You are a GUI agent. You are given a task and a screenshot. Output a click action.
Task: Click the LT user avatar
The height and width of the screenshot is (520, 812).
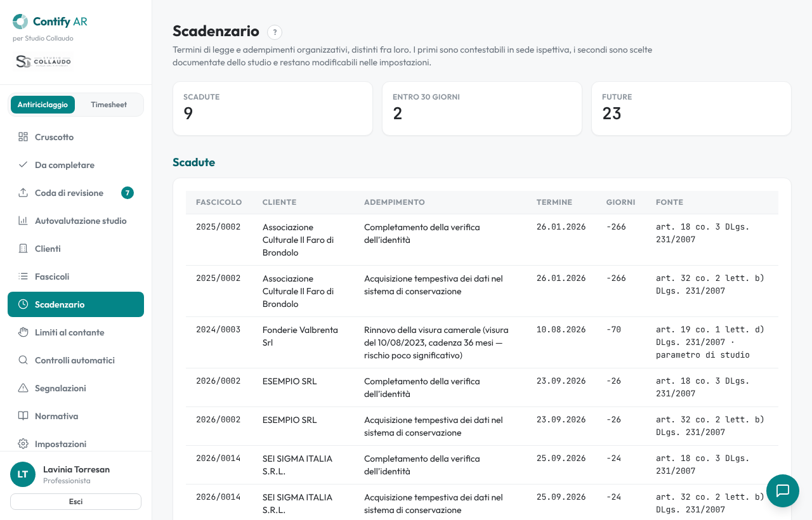point(23,474)
